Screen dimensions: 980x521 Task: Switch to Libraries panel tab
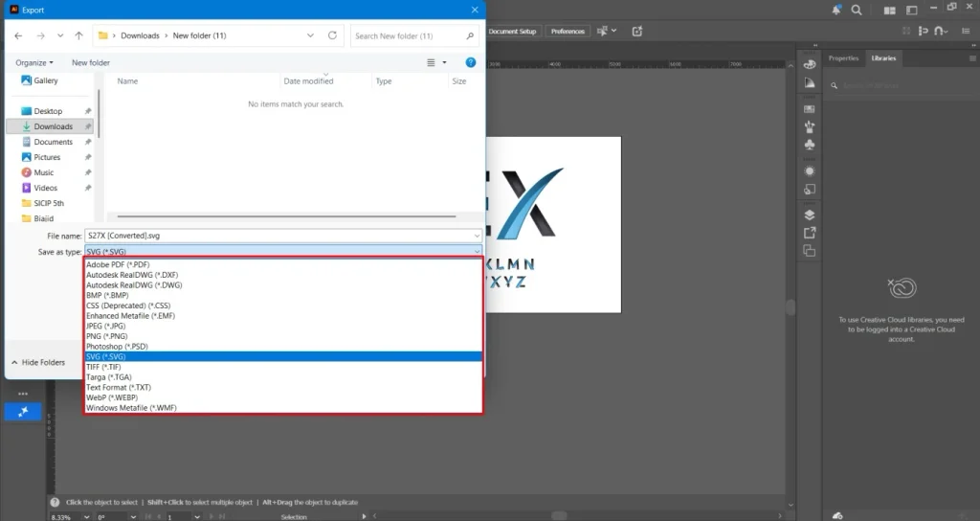(883, 58)
